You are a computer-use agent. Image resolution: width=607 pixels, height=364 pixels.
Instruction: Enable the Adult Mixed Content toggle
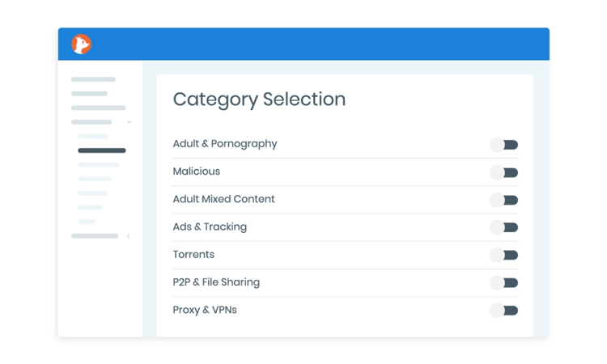503,200
